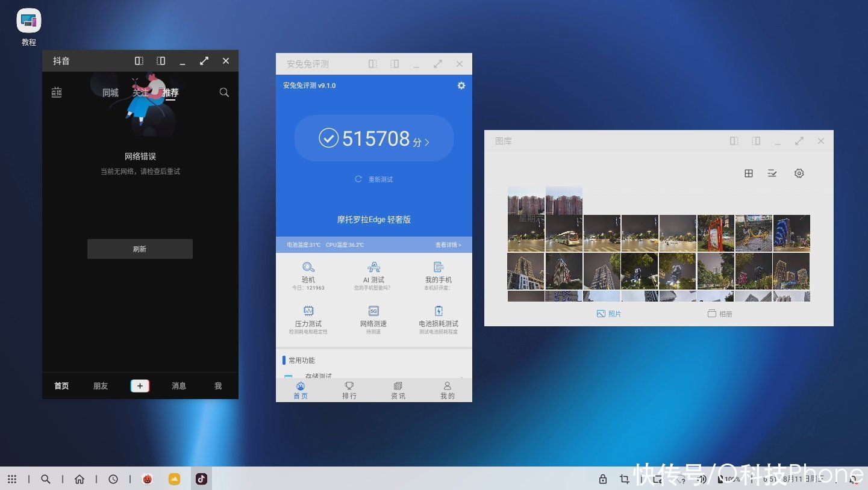Open 排行 ranking tab in AnTuTu
868x490 pixels.
point(349,390)
